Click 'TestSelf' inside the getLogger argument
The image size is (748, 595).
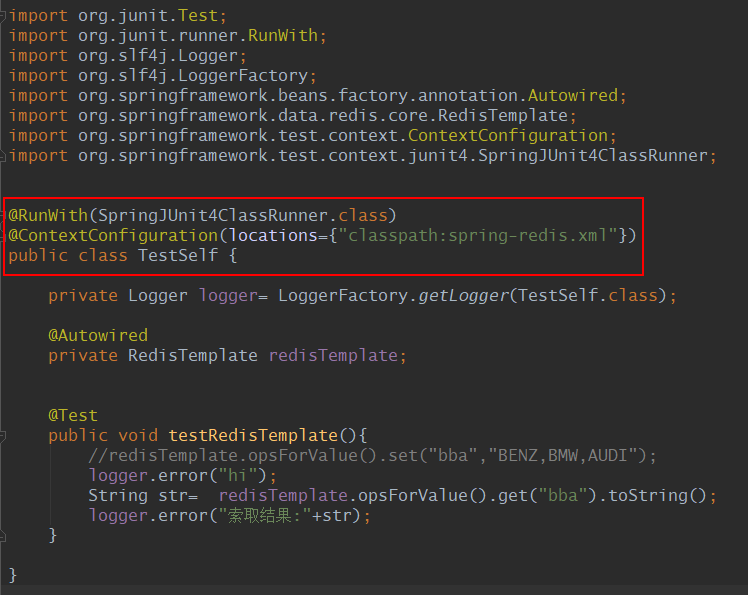click(558, 295)
